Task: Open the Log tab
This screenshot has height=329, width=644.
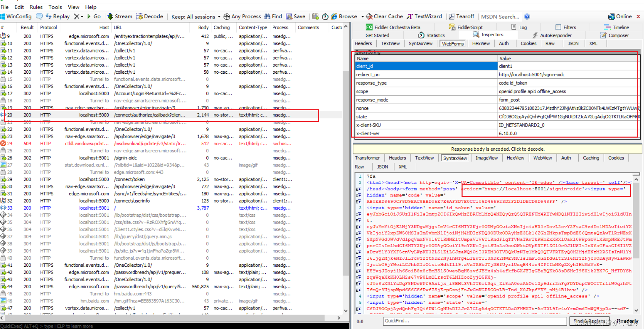Action: point(519,27)
